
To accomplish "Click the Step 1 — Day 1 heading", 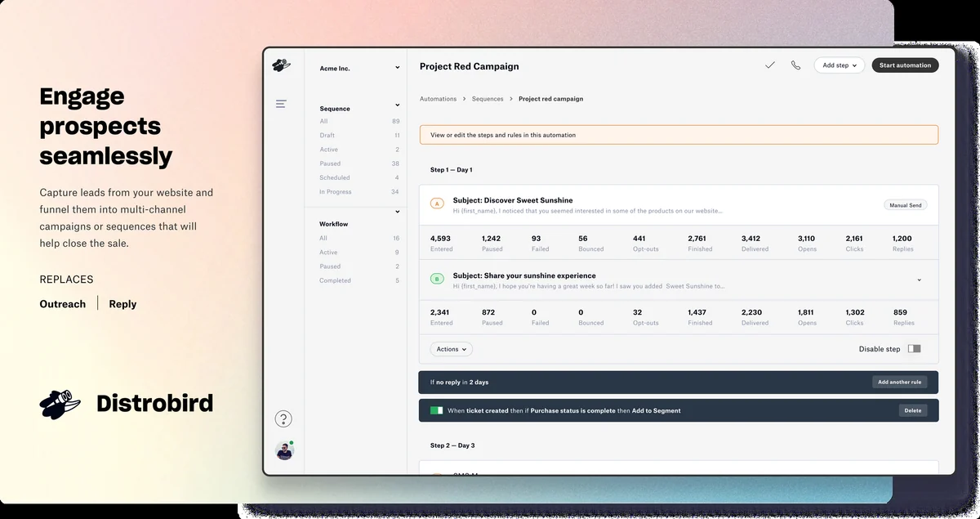I will pyautogui.click(x=452, y=170).
